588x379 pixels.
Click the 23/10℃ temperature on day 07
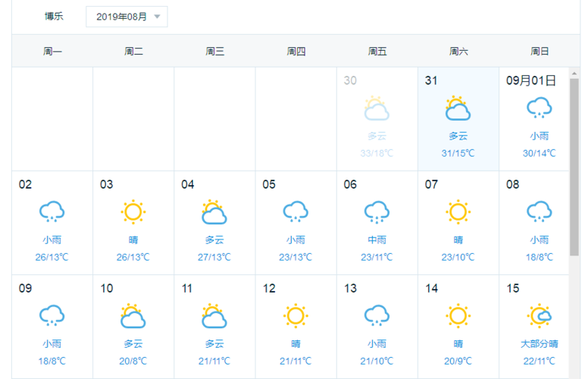pyautogui.click(x=458, y=257)
